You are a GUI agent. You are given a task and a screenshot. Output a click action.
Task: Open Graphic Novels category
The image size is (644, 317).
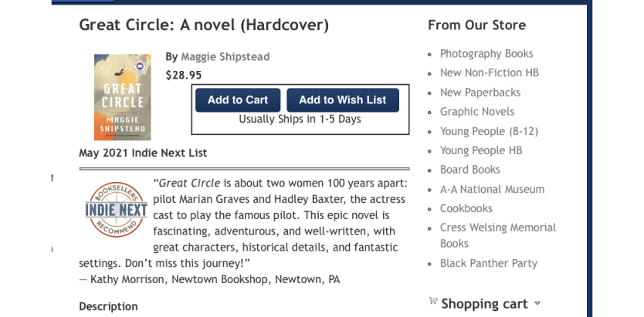click(477, 112)
